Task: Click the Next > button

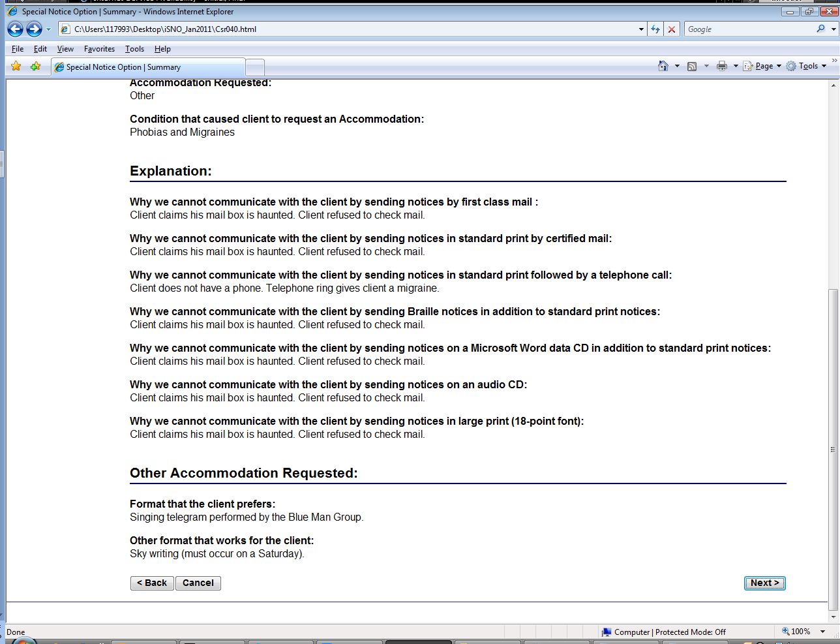Action: (765, 583)
